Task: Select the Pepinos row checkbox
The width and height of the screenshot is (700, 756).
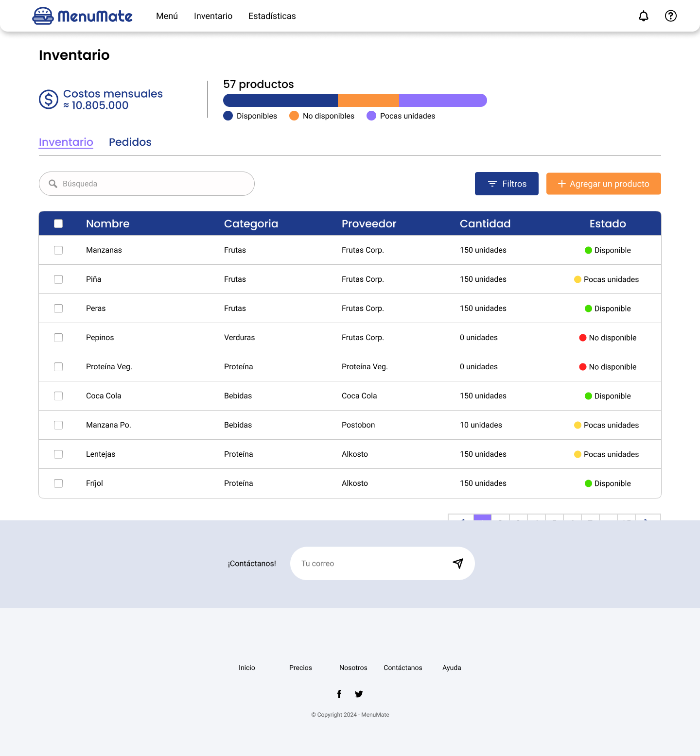Action: tap(58, 338)
